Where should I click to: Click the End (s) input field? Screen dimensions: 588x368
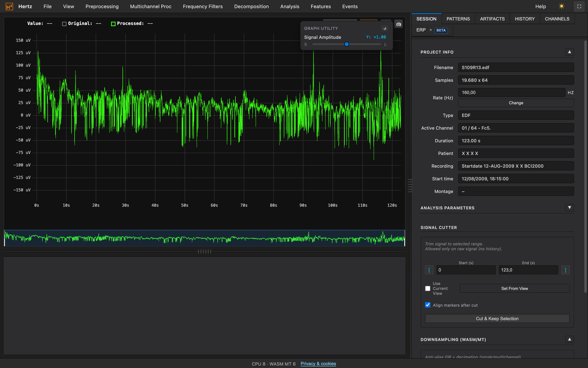[528, 270]
